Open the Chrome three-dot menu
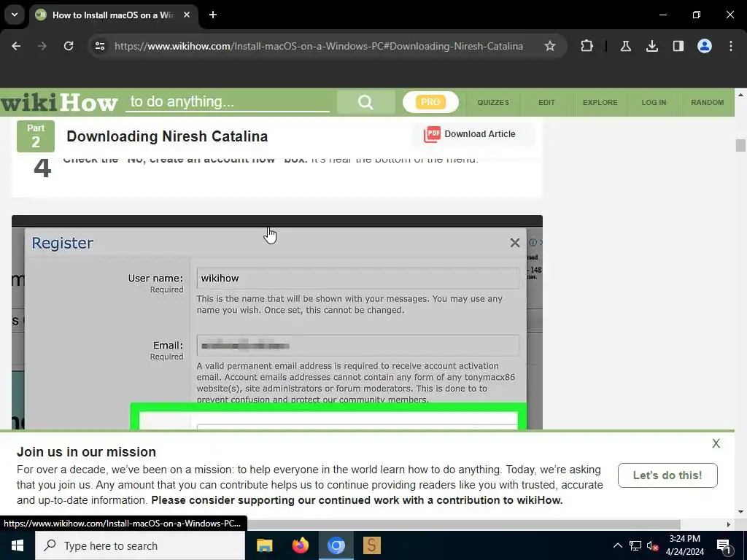The width and height of the screenshot is (747, 560). coord(731,46)
